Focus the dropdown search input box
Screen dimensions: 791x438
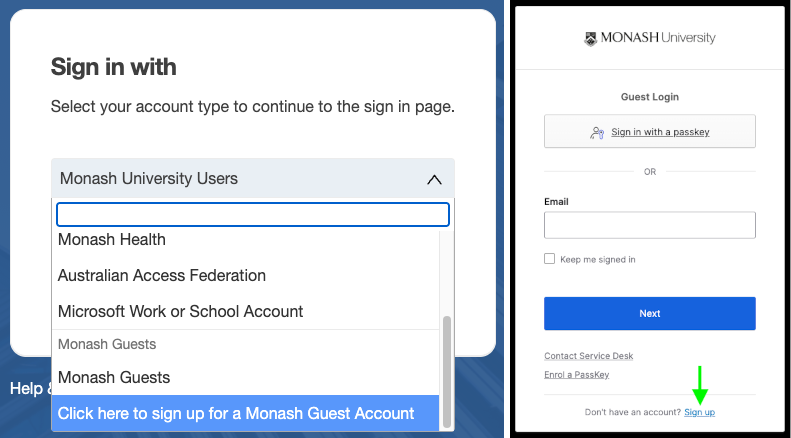[x=253, y=214]
